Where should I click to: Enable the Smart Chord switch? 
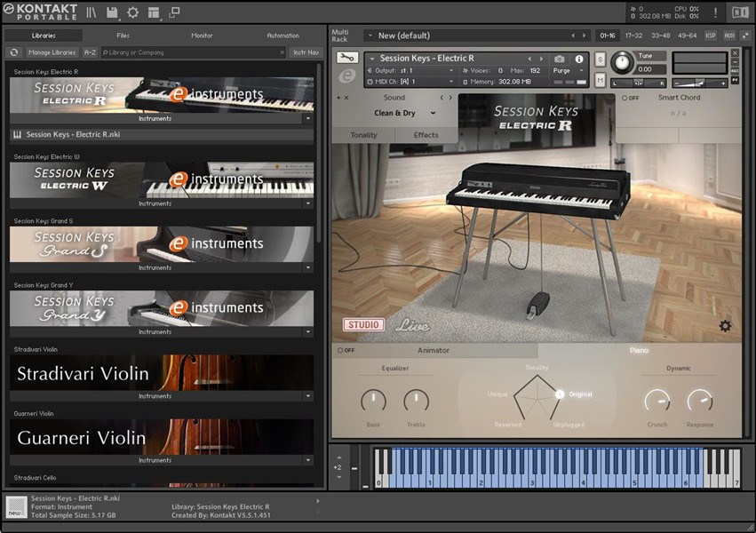coord(628,98)
